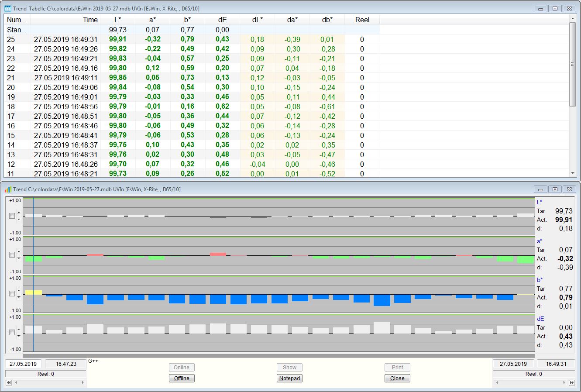This screenshot has width=581, height=392.
Task: Jump to first measurement with rewind icon
Action: (x=8, y=382)
